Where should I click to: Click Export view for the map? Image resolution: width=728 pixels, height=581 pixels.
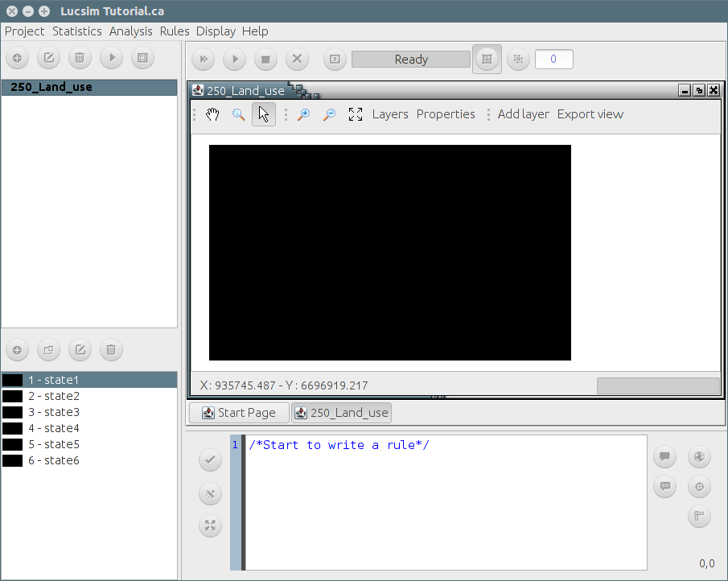tap(590, 114)
